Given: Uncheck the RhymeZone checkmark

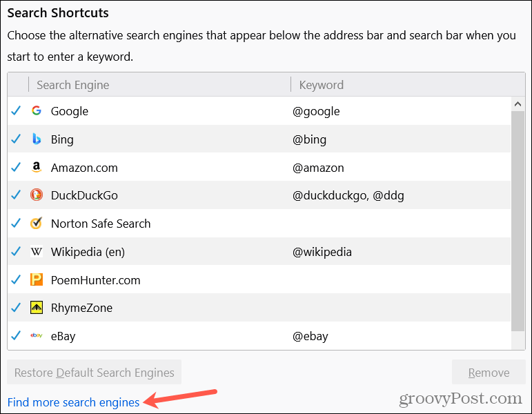Looking at the screenshot, I should pos(16,308).
